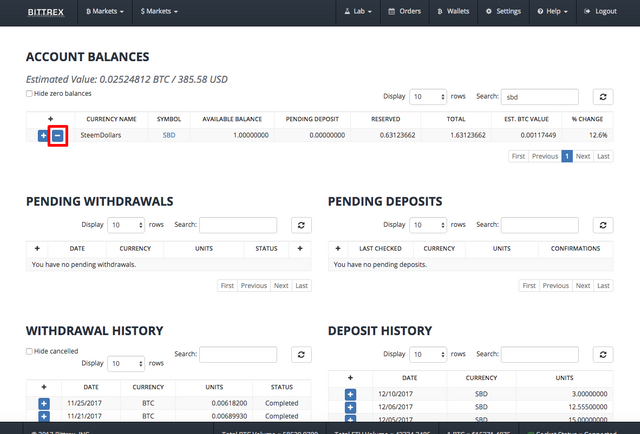Toggle Hide cancelled checkbox
640x434 pixels.
[x=29, y=351]
